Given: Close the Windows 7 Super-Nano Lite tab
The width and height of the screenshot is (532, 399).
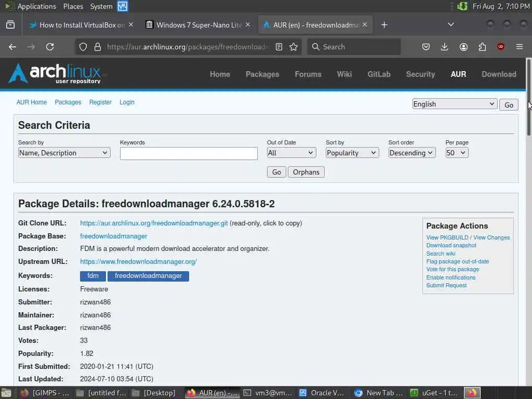Looking at the screenshot, I should tap(248, 25).
